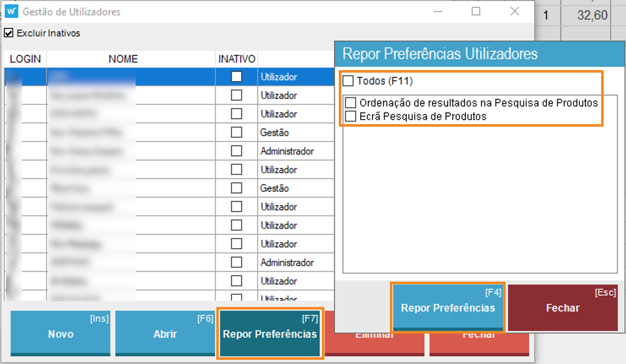
Task: Open user with the Abrir [F6] button
Action: pos(165,333)
